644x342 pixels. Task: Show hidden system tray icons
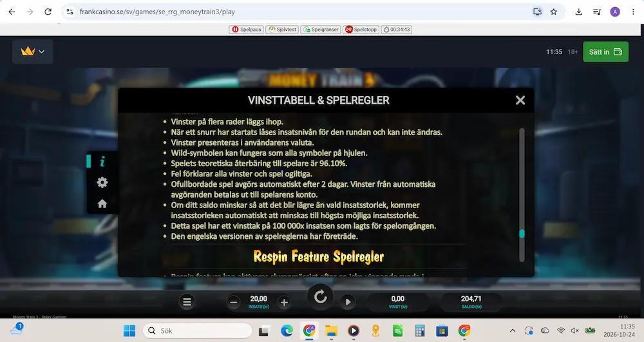(x=513, y=330)
